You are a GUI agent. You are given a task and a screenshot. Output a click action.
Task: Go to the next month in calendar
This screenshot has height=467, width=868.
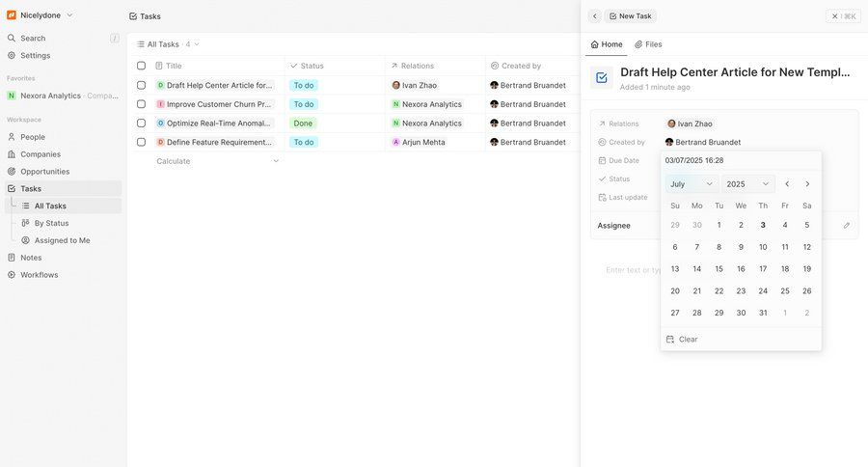(807, 184)
